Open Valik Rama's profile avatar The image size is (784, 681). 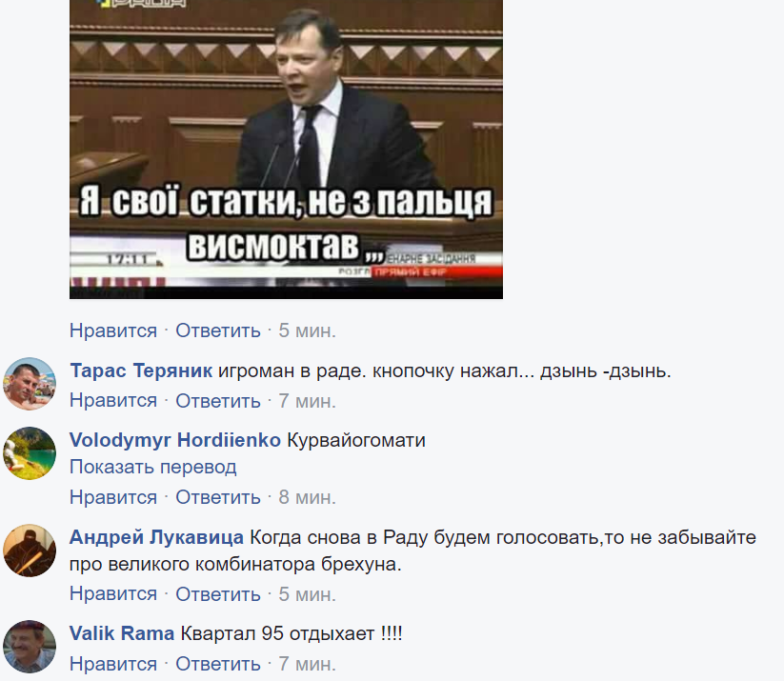coord(30,647)
